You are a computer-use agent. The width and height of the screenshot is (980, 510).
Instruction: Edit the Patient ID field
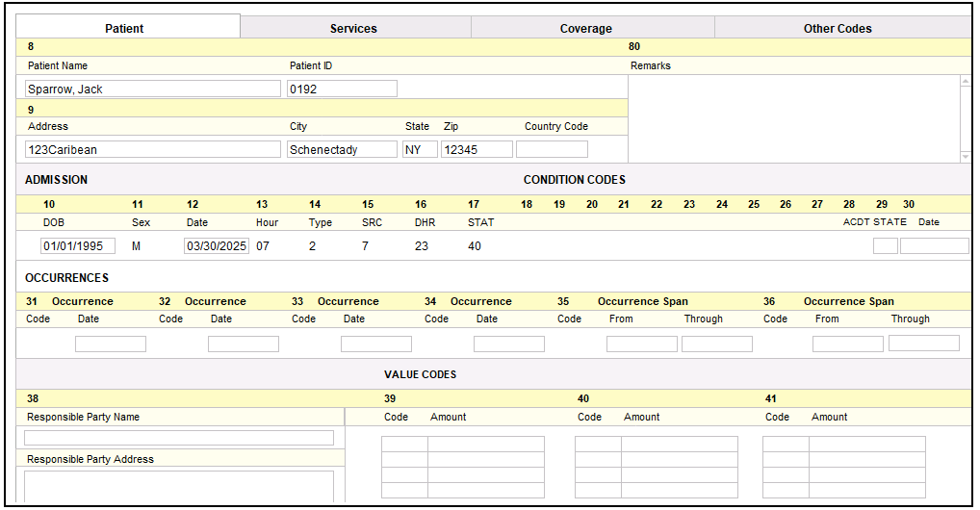pyautogui.click(x=342, y=89)
